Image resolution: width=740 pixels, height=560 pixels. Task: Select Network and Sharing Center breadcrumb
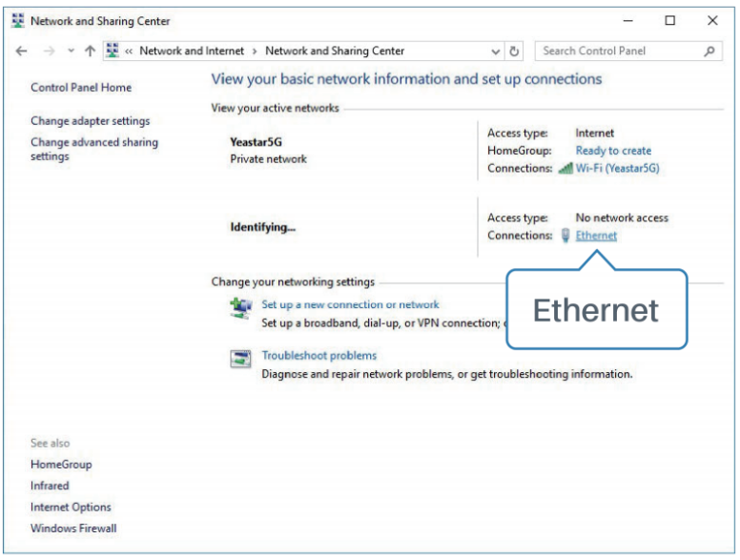(335, 51)
